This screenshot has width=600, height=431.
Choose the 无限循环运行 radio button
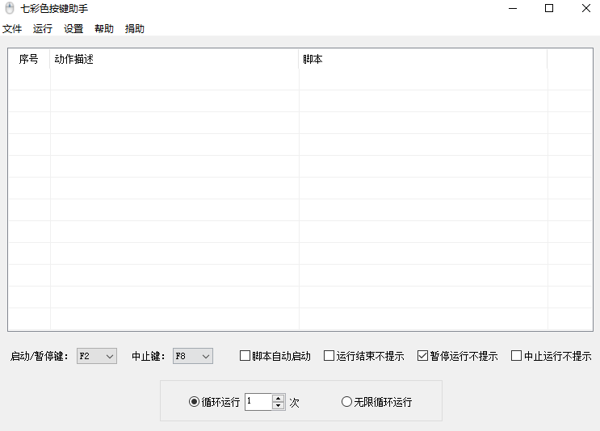tap(347, 402)
